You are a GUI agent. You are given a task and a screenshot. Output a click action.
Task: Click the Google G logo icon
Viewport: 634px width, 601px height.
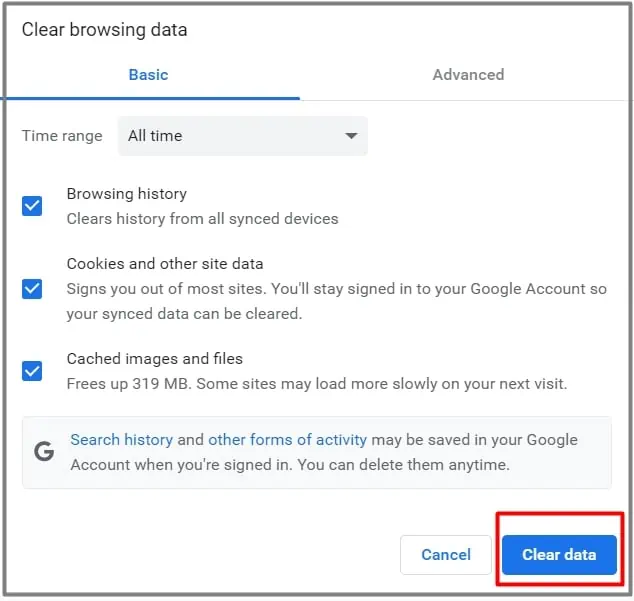pos(44,451)
